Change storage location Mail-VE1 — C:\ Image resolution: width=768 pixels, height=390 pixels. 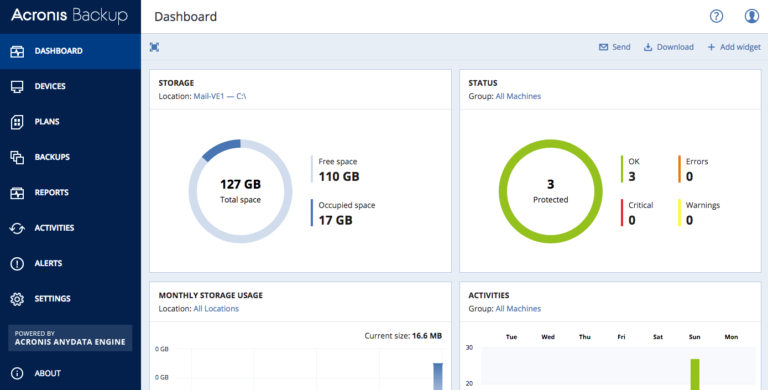point(220,96)
